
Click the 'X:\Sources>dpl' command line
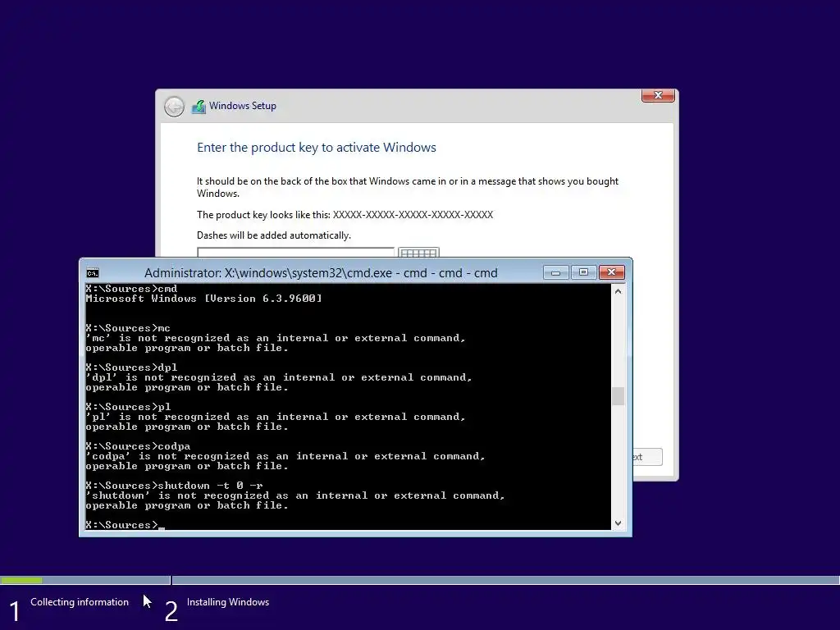pyautogui.click(x=131, y=367)
